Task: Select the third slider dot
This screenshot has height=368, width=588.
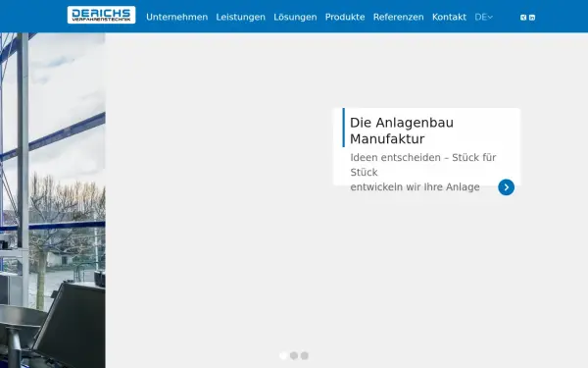Action: click(305, 355)
